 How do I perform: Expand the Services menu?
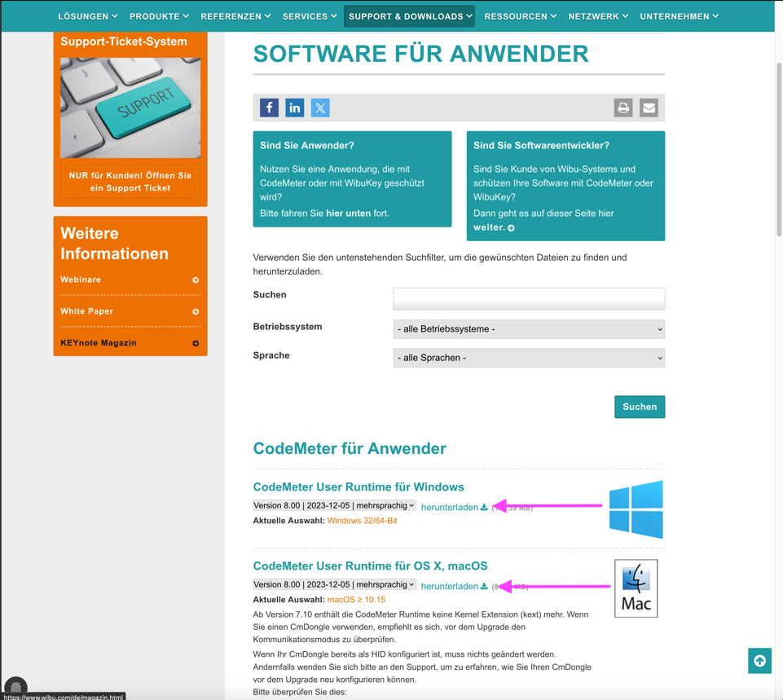click(x=310, y=16)
